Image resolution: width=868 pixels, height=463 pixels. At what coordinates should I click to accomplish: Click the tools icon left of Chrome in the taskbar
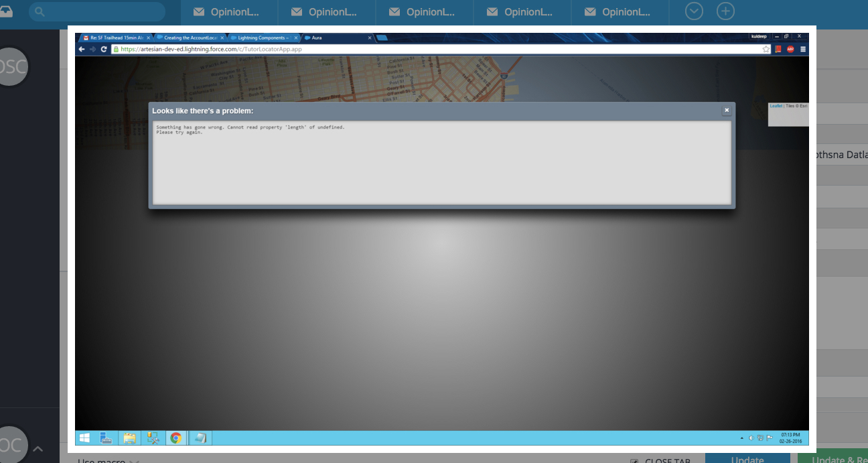click(x=153, y=438)
